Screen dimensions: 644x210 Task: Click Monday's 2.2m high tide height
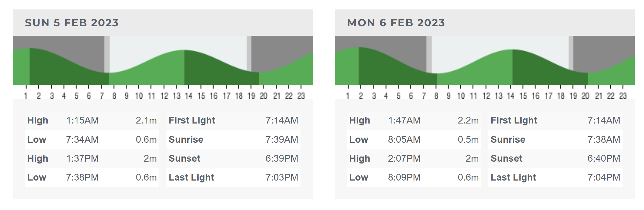(x=468, y=120)
